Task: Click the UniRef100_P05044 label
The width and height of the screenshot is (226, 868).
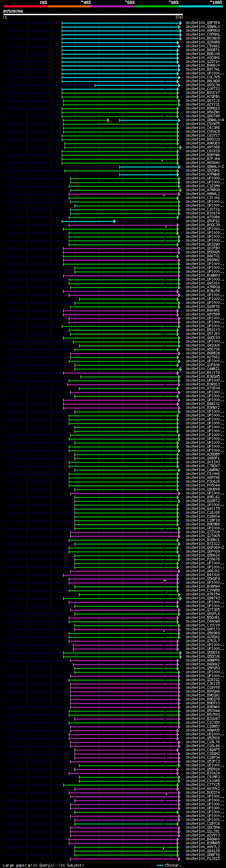Action: (x=203, y=486)
